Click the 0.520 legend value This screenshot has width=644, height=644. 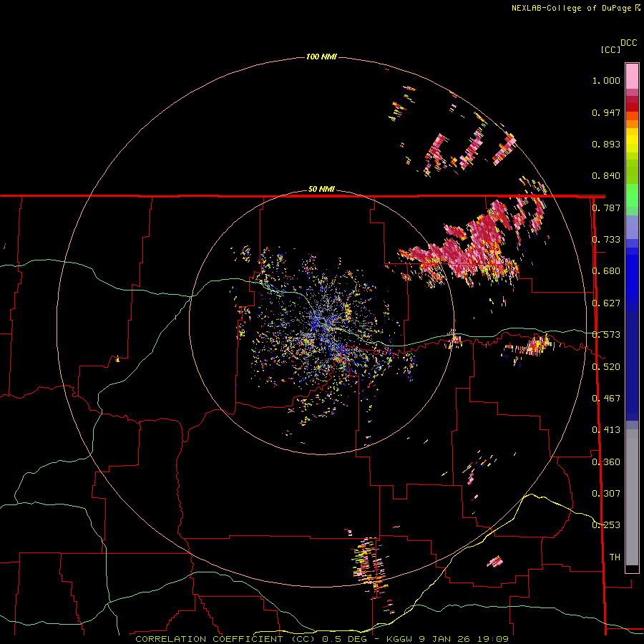[x=606, y=367]
